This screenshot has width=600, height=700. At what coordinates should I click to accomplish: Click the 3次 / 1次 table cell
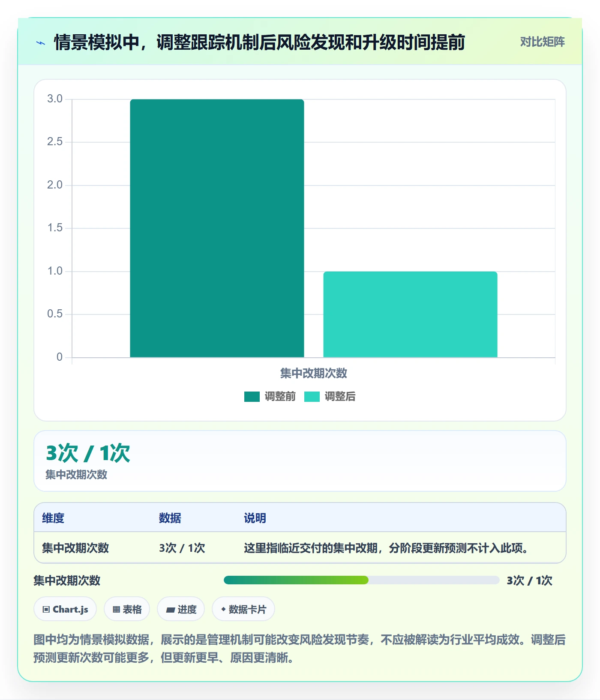click(x=182, y=548)
